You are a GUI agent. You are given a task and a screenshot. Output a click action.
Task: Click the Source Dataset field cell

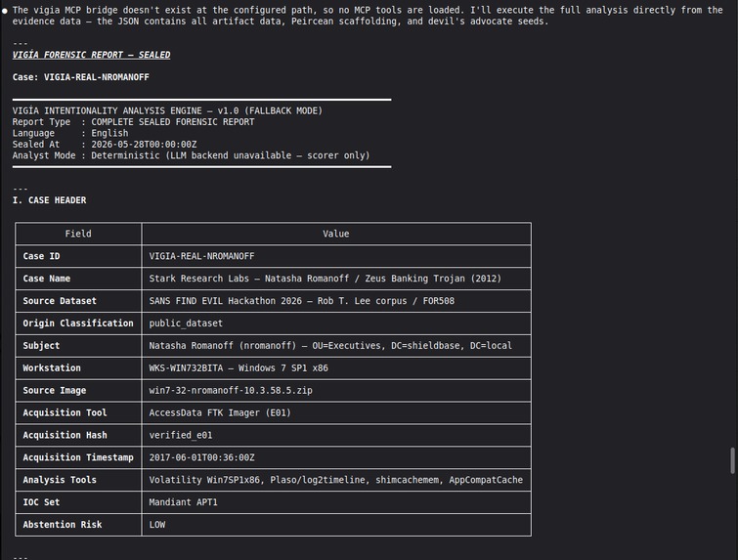[x=78, y=301]
